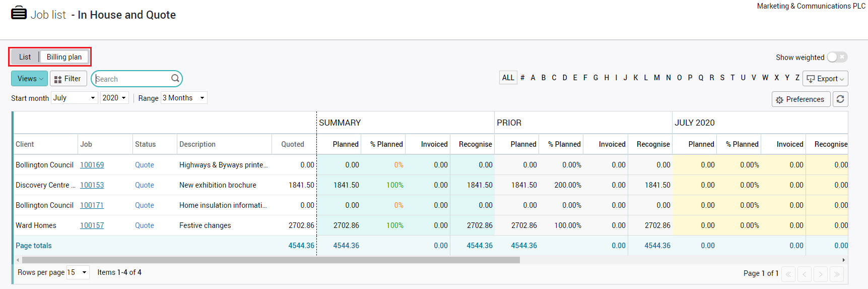Click the Job list briefcase icon
Viewport: 868px width, 289px height.
19,13
